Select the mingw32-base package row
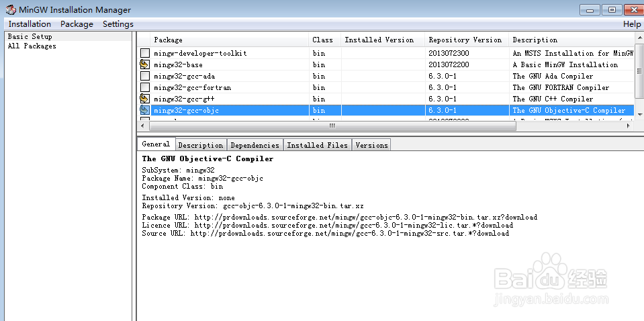The height and width of the screenshot is (321, 644). pyautogui.click(x=386, y=64)
